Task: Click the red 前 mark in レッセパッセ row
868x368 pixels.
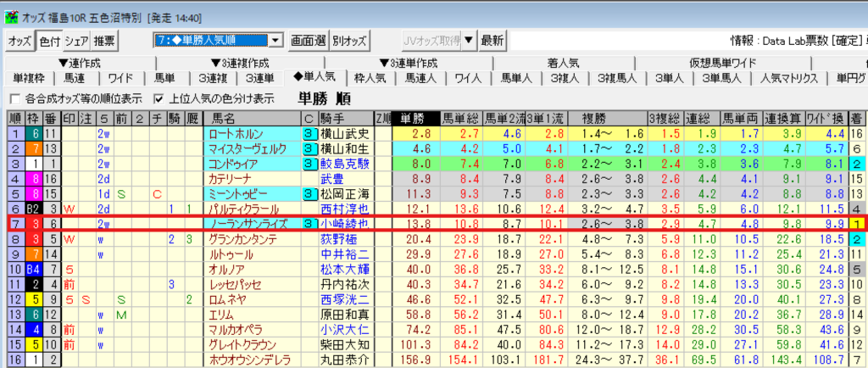Action: tap(70, 284)
